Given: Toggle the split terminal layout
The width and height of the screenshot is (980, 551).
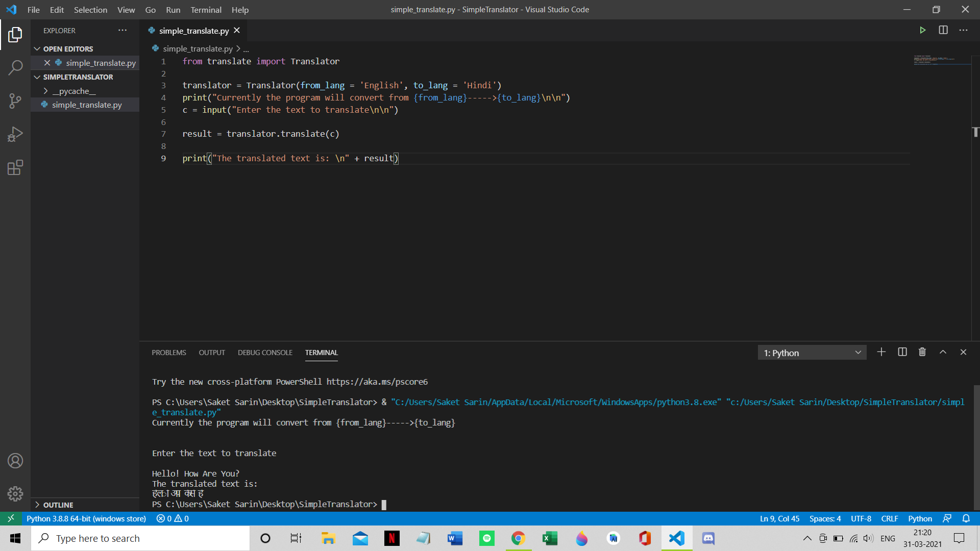Looking at the screenshot, I should click(902, 352).
